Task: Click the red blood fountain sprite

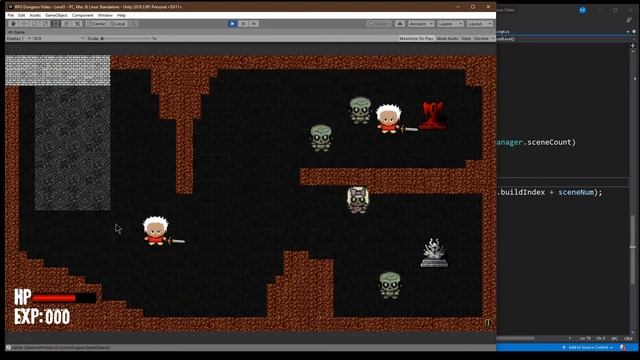Action: pos(433,116)
